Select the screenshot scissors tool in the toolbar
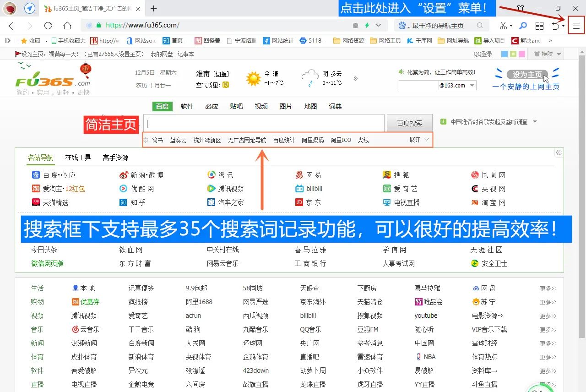 point(503,26)
